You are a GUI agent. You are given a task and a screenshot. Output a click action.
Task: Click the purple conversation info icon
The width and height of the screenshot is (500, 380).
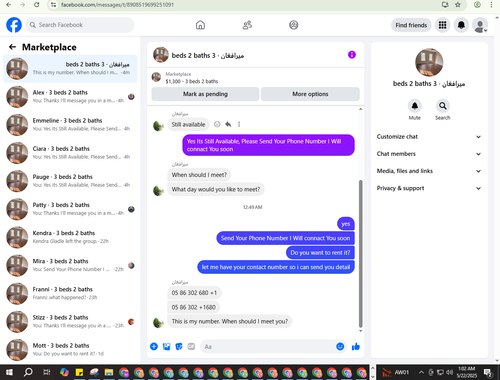[352, 55]
